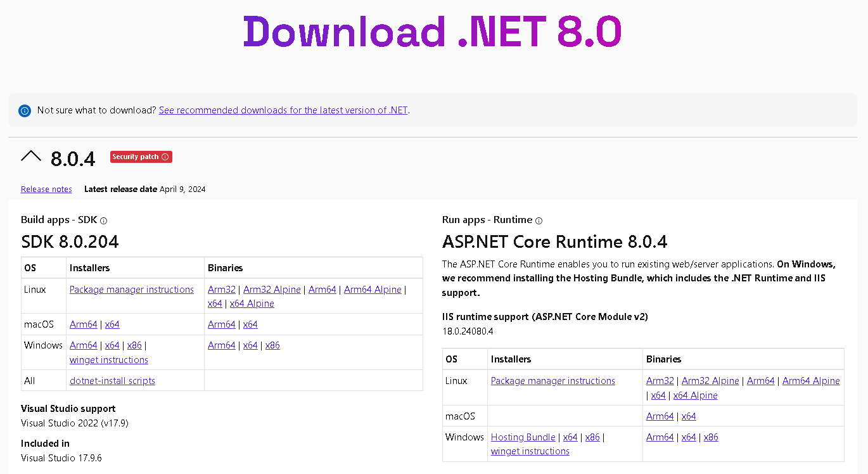Click the Visual Studio 2022 (v17.9) text
The height and width of the screenshot is (474, 868).
75,423
